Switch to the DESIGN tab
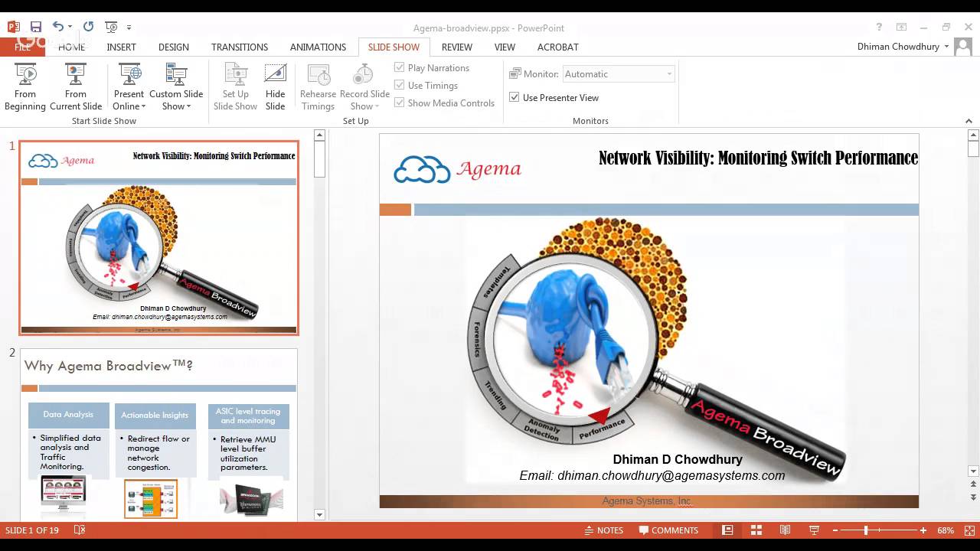980x551 pixels. coord(174,47)
